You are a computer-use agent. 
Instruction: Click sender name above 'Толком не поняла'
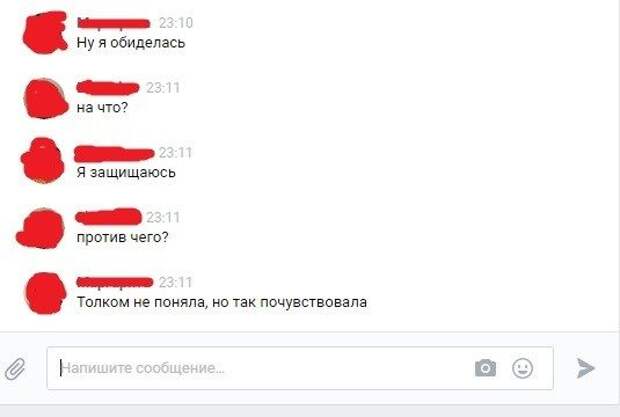115,282
